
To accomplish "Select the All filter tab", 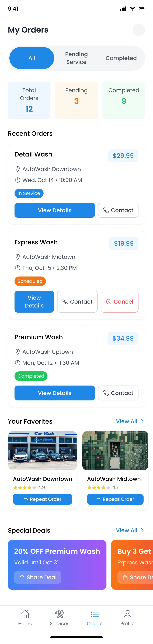I will [32, 58].
